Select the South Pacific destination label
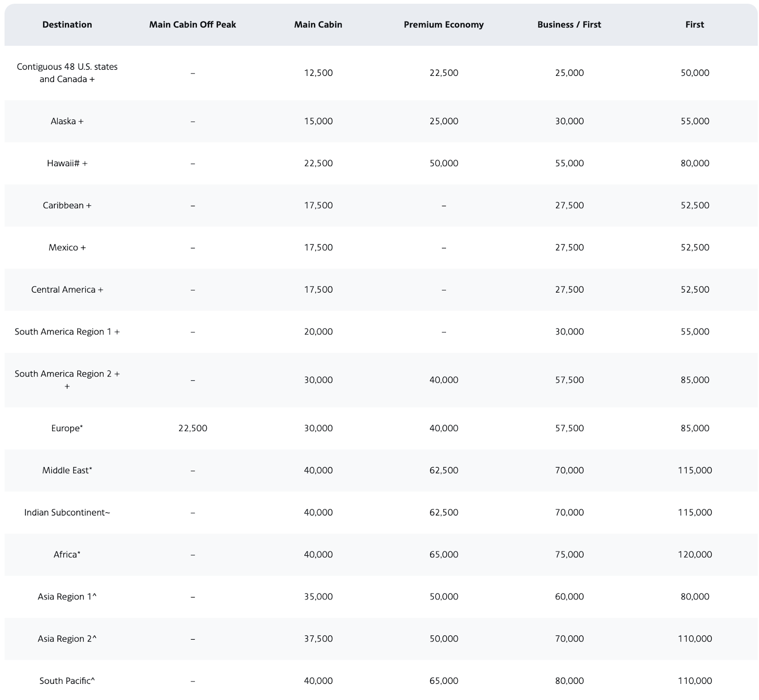 coord(67,681)
